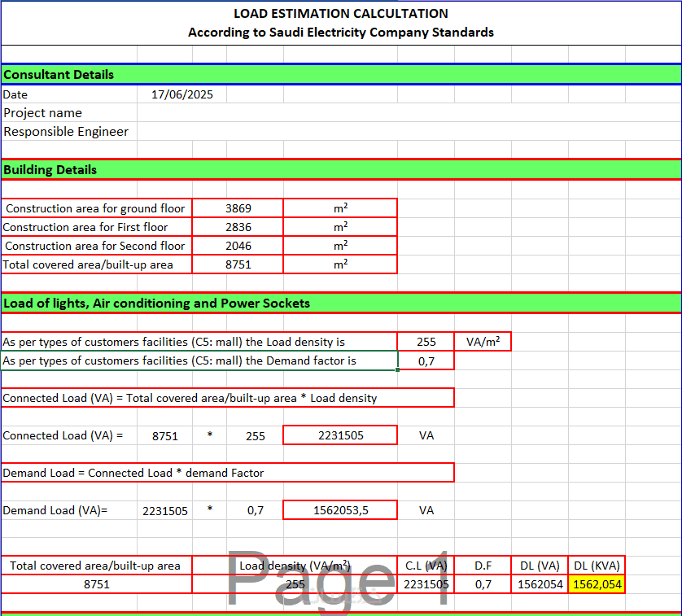Image resolution: width=682 pixels, height=616 pixels.
Task: Click the 'DL (VA)' column header
Action: tap(540, 566)
